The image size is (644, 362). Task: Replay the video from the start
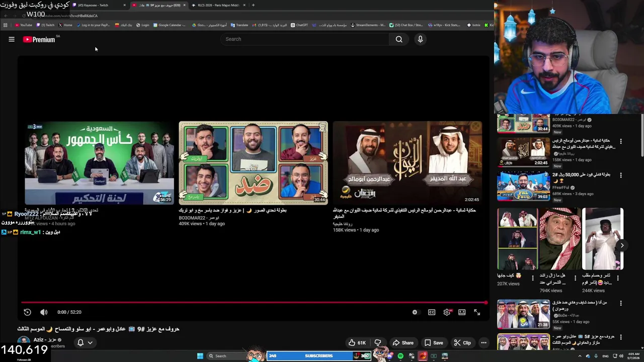[x=28, y=312]
